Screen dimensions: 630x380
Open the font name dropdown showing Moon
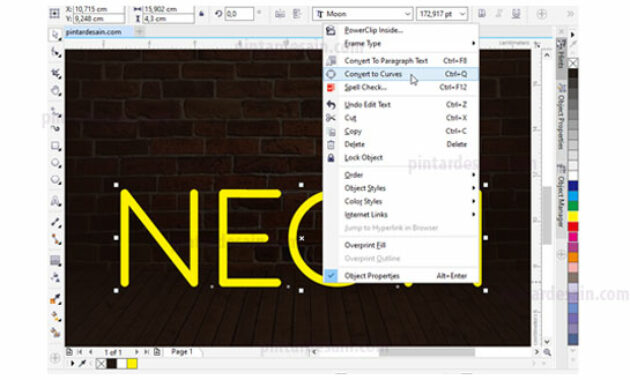point(407,14)
